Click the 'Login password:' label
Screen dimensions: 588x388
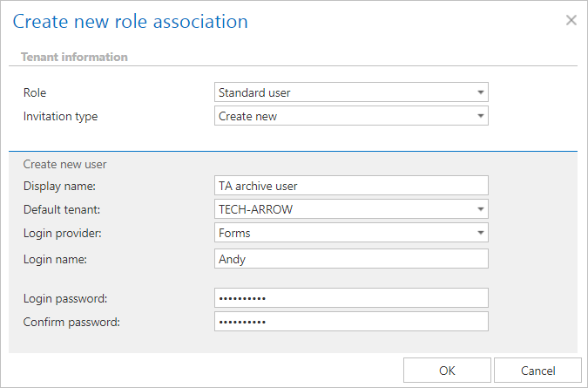(x=65, y=298)
